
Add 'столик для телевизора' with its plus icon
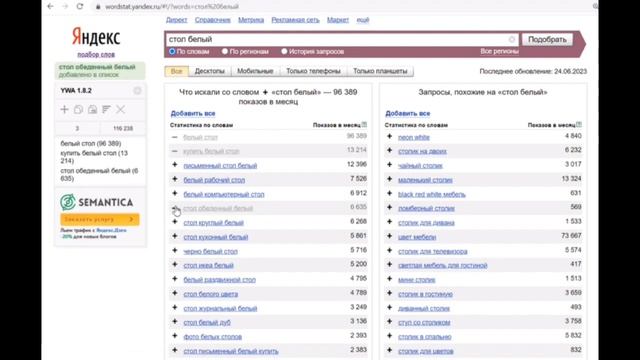pos(389,251)
